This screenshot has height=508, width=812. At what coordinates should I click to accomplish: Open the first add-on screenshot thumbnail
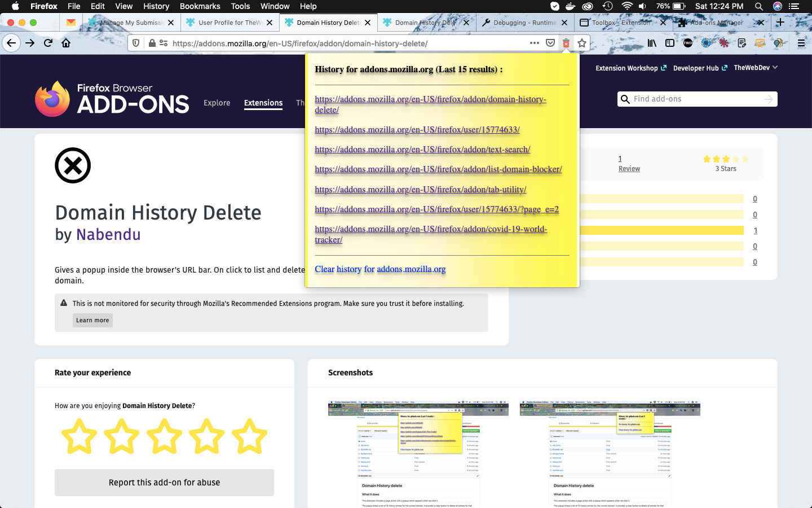(x=418, y=454)
